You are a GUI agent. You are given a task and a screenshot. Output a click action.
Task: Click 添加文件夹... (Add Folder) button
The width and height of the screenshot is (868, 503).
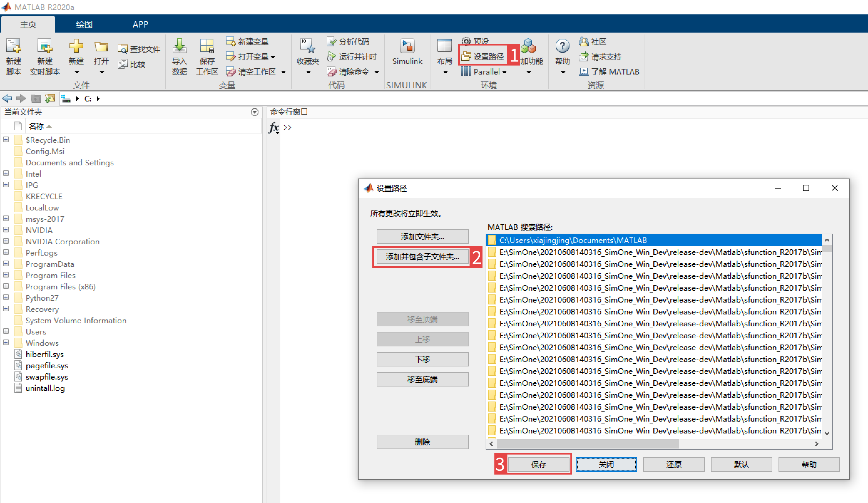click(x=422, y=236)
